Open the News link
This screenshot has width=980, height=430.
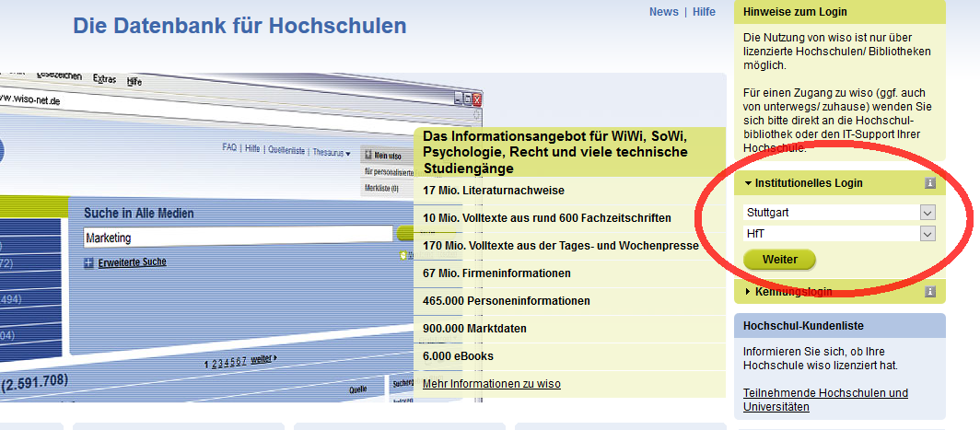[x=663, y=12]
